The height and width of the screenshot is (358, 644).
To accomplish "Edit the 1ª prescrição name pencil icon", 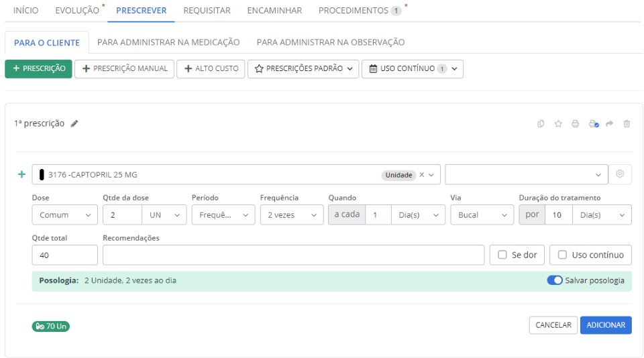I will 74,123.
